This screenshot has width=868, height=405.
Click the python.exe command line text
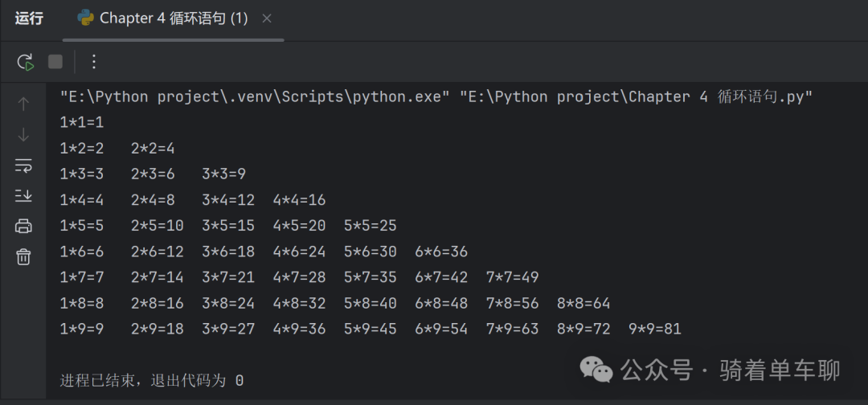click(x=436, y=97)
